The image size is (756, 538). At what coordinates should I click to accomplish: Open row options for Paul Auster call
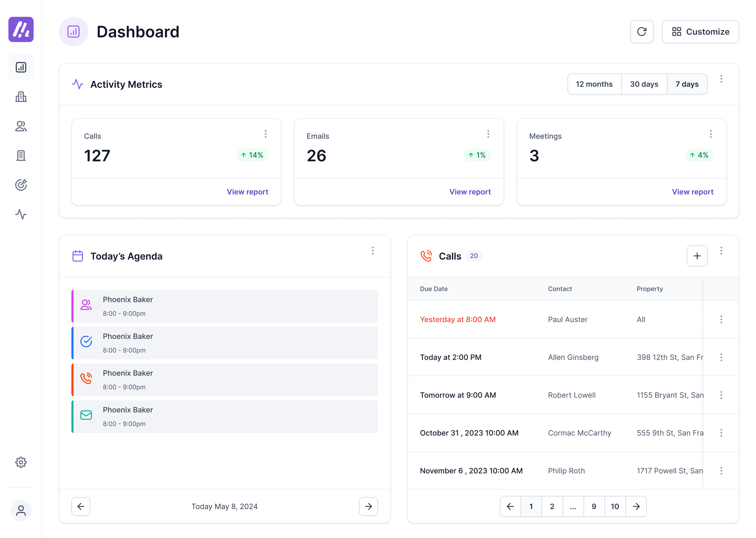coord(721,319)
